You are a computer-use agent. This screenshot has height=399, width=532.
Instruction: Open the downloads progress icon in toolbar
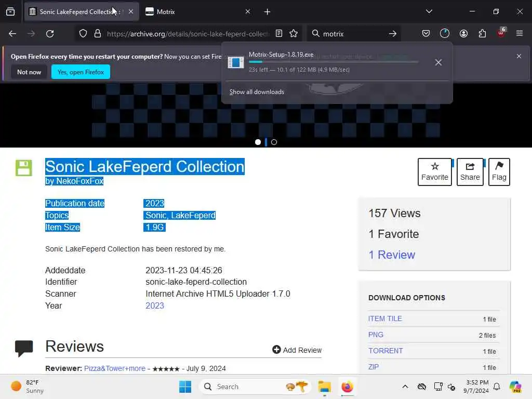point(445,34)
